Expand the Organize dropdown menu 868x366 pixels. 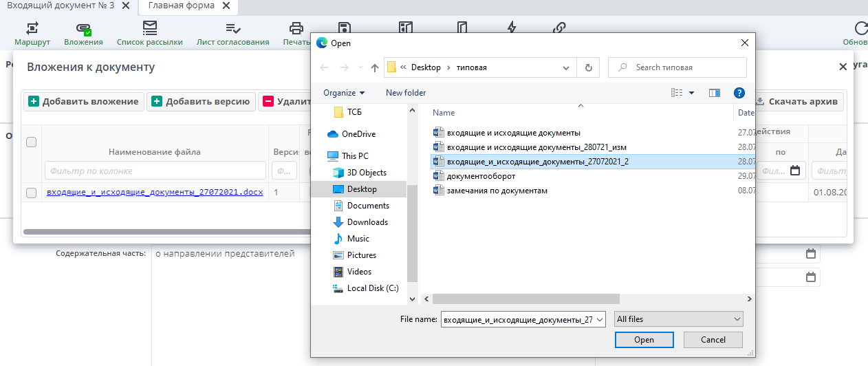coord(344,93)
